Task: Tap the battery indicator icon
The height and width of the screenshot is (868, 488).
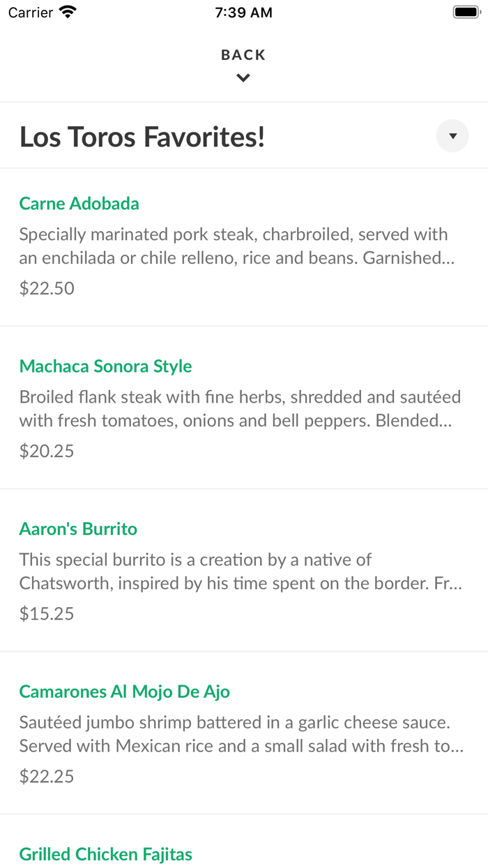Action: pyautogui.click(x=466, y=12)
